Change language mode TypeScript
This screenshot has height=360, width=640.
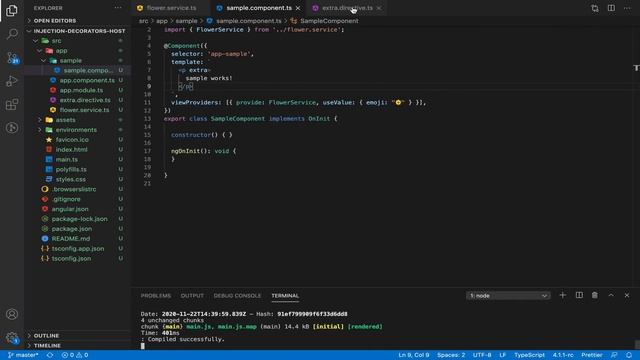click(529, 355)
